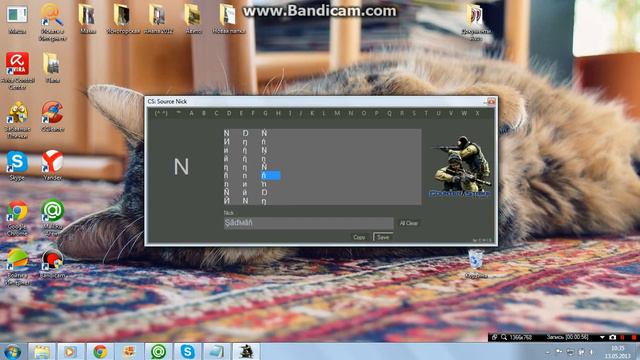Open CCleaner desktop shortcut
The width and height of the screenshot is (640, 360).
52,116
